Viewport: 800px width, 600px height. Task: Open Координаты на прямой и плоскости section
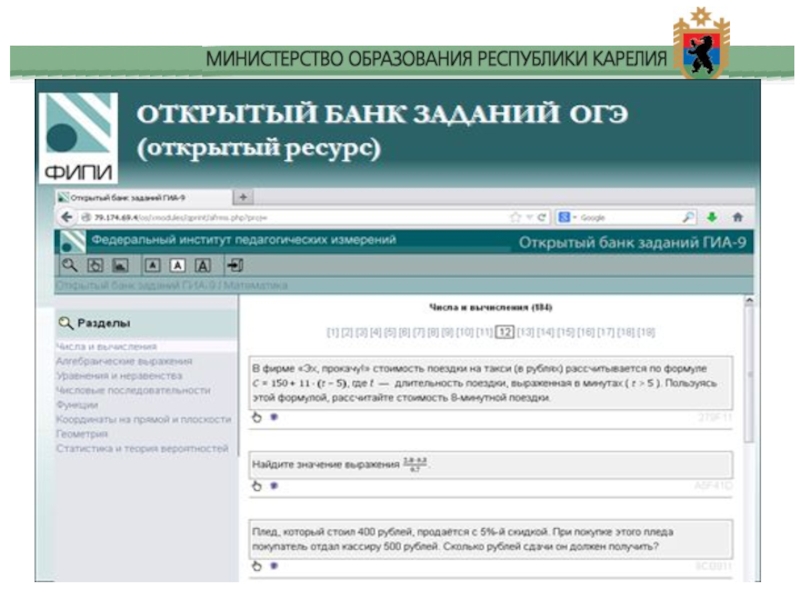[x=143, y=419]
